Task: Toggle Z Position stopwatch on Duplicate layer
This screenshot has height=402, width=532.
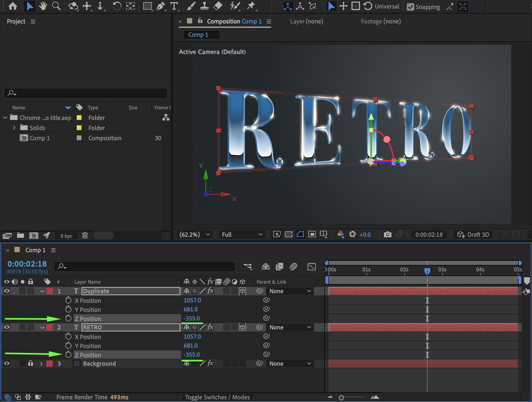Action: pos(68,319)
